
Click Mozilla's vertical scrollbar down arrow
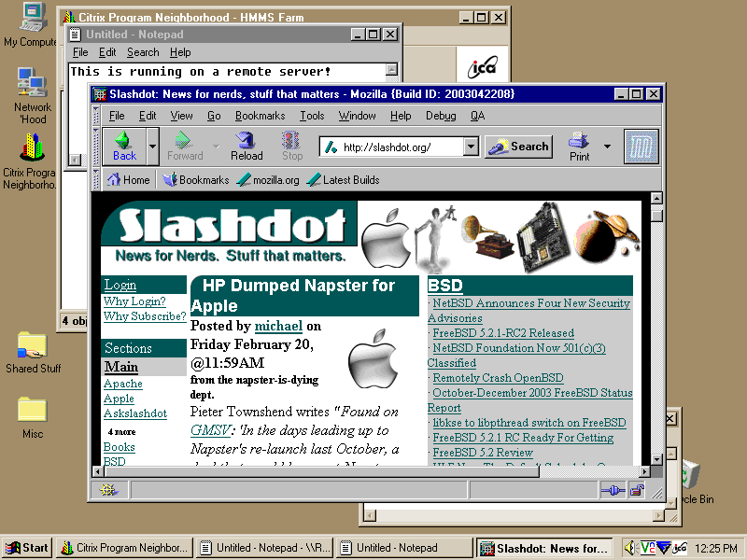(x=657, y=459)
